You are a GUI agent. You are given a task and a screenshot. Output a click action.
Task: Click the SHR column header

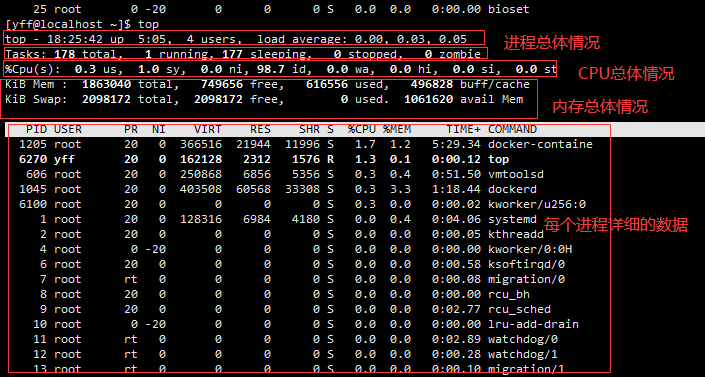pyautogui.click(x=309, y=130)
